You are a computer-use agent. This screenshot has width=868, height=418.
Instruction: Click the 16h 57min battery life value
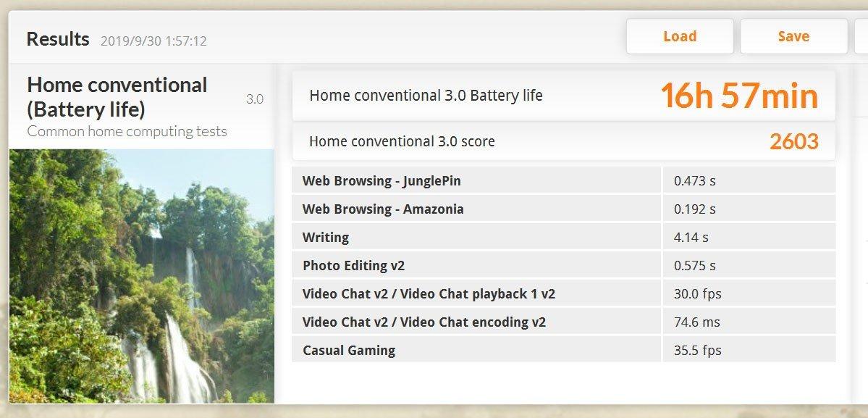[x=738, y=96]
